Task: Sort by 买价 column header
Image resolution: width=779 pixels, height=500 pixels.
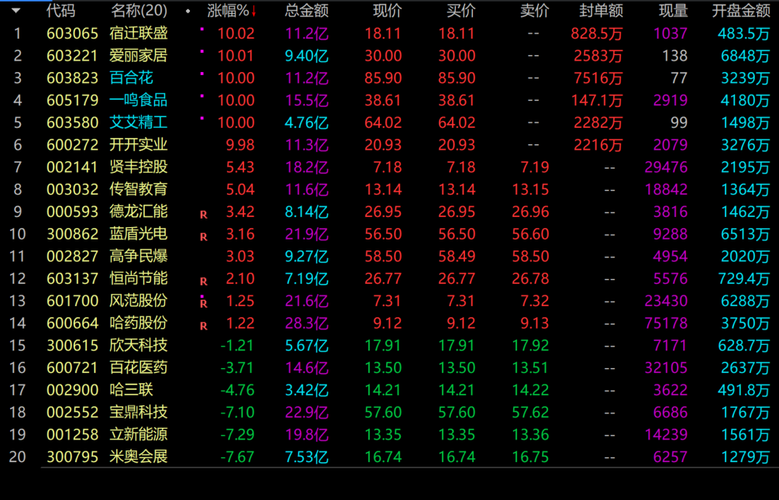Action: [x=461, y=10]
